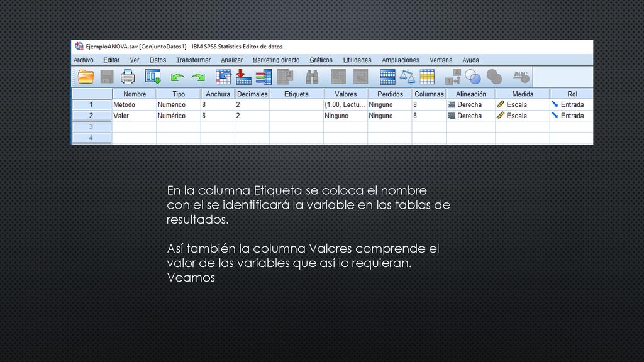Open the Ayuda menu

[470, 60]
